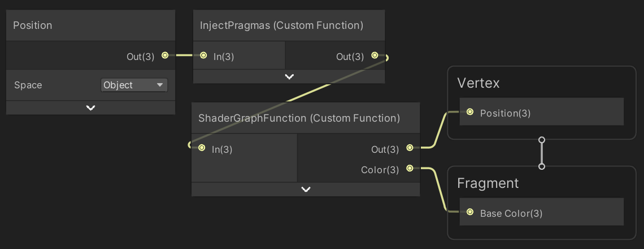Click the Position(3) block in Vertex
644x249 pixels.
tap(541, 112)
